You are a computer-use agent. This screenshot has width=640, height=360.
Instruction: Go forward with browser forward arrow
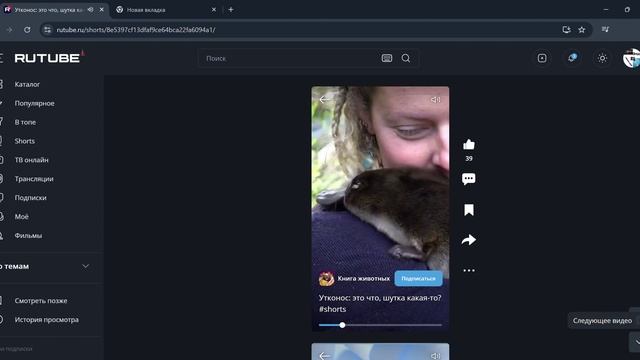(x=9, y=30)
